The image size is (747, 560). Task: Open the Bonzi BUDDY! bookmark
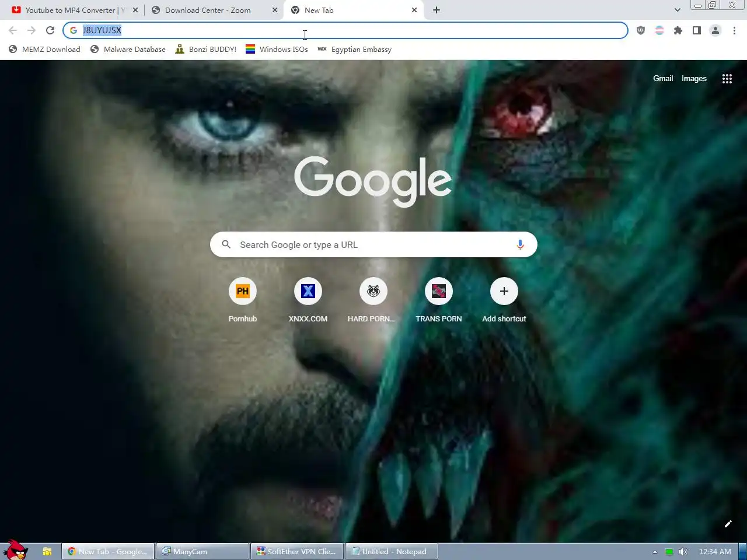point(206,50)
